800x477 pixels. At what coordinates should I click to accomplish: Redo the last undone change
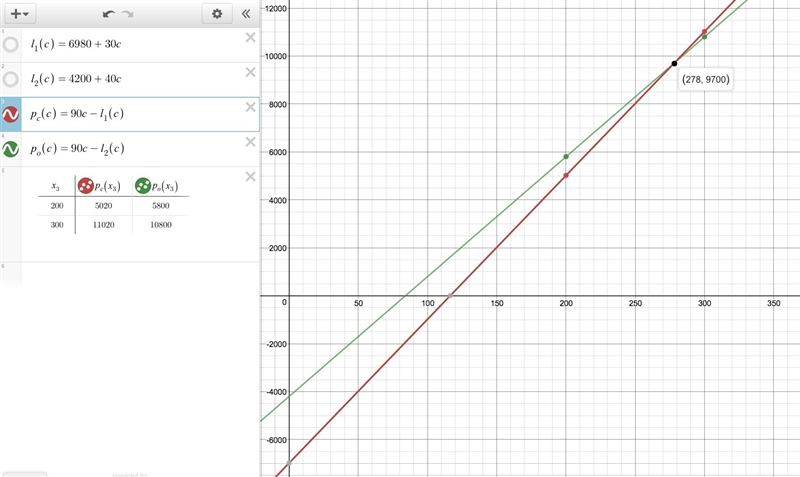click(128, 14)
